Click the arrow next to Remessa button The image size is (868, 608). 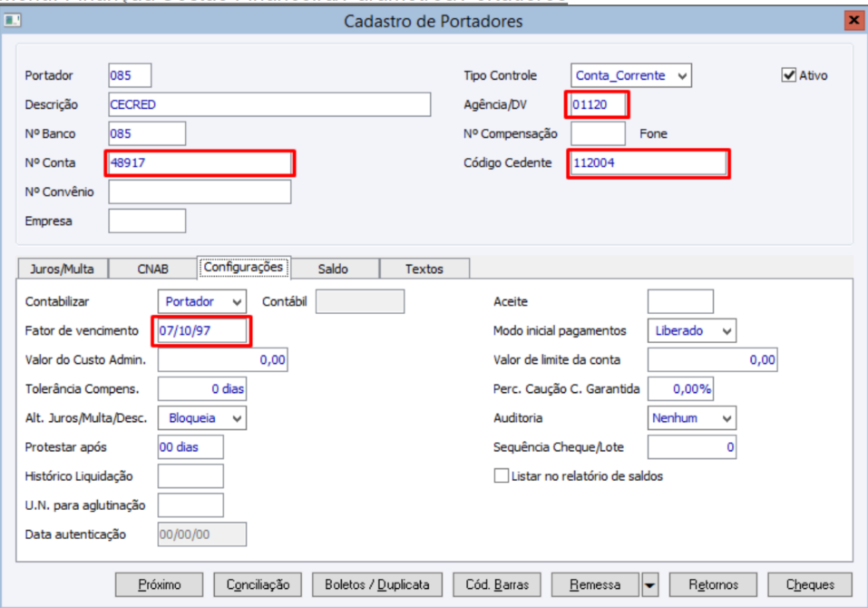649,585
